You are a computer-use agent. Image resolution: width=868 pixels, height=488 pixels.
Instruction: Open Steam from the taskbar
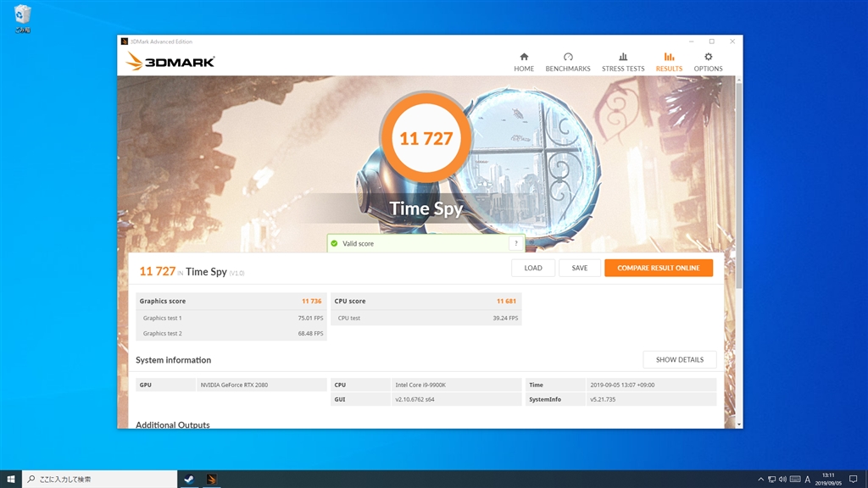coord(189,480)
